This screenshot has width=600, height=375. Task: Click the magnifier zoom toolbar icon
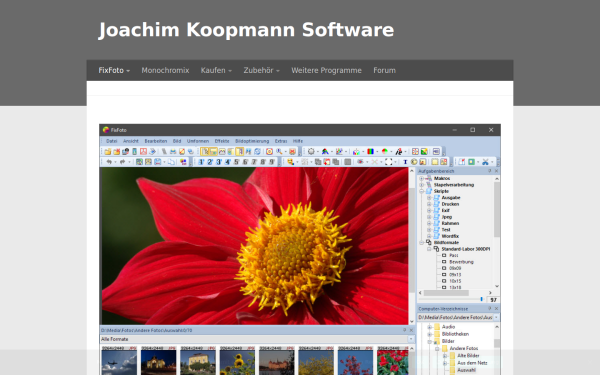[279, 152]
